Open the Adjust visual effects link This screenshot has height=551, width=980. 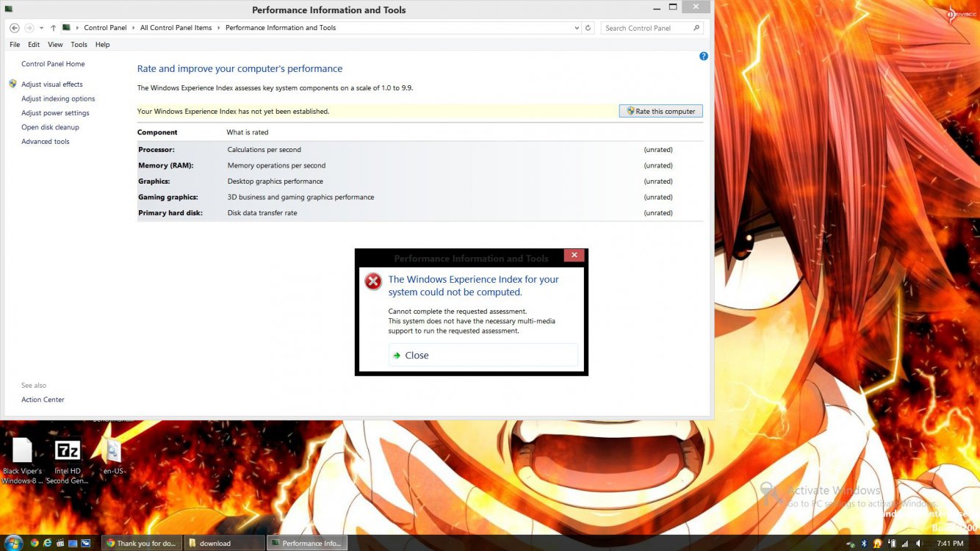pyautogui.click(x=51, y=84)
